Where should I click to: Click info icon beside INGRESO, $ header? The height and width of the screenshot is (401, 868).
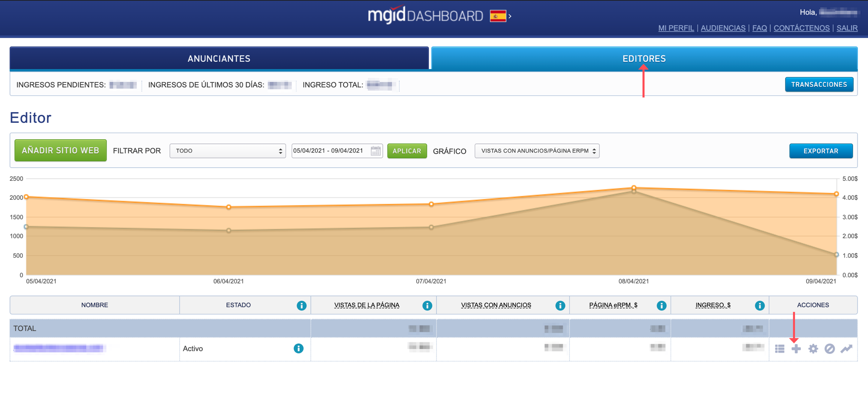pos(759,305)
